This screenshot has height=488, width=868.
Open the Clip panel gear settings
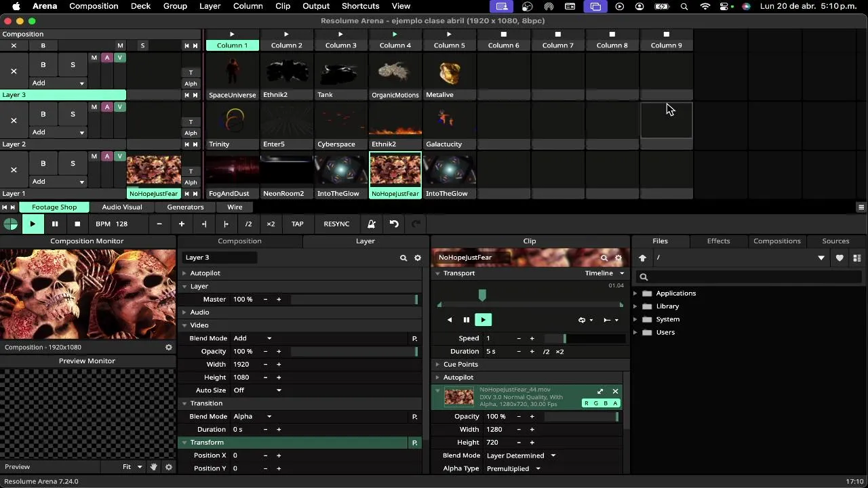618,258
